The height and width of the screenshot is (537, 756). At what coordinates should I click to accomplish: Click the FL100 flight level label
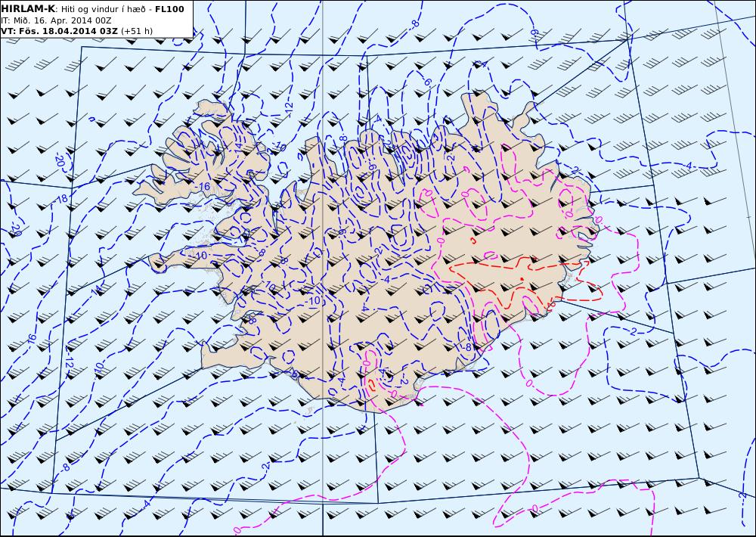click(169, 9)
